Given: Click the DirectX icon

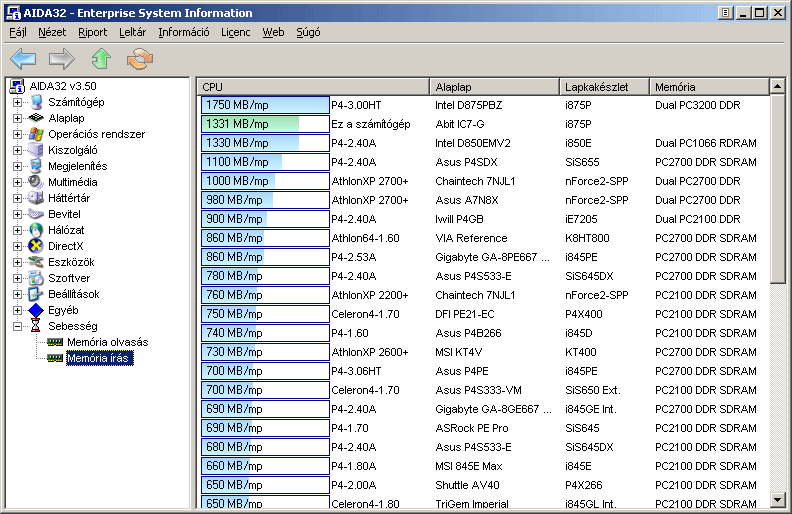Looking at the screenshot, I should (36, 246).
